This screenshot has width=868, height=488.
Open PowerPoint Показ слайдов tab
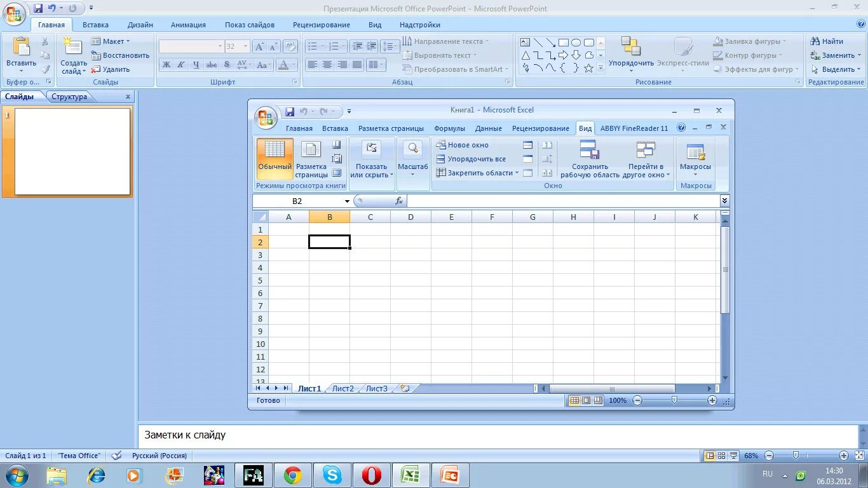pos(250,25)
